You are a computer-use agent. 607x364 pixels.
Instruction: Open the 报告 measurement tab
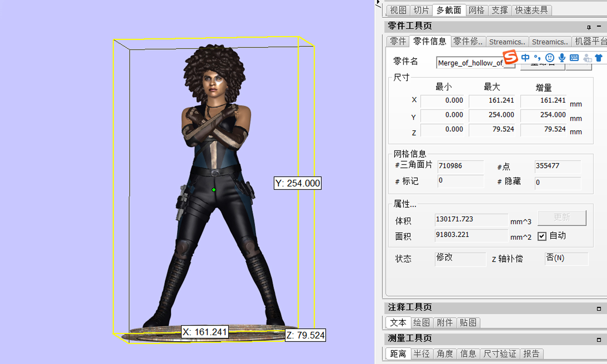pyautogui.click(x=531, y=354)
